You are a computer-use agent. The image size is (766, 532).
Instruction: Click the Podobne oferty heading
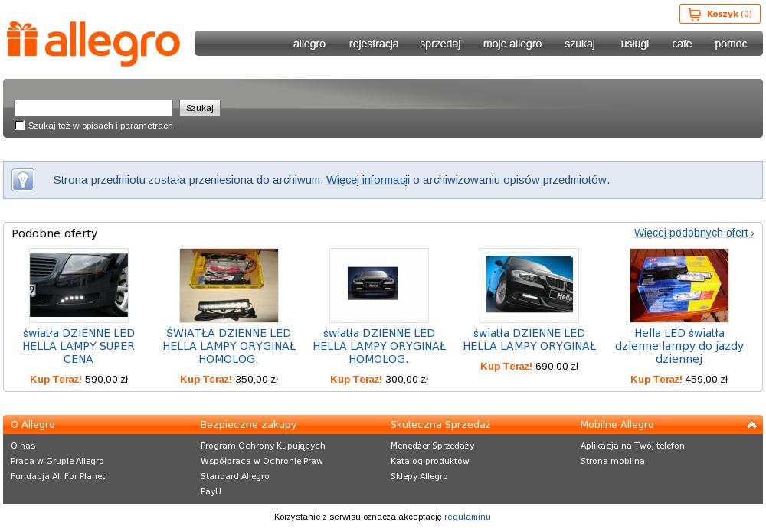pos(54,233)
